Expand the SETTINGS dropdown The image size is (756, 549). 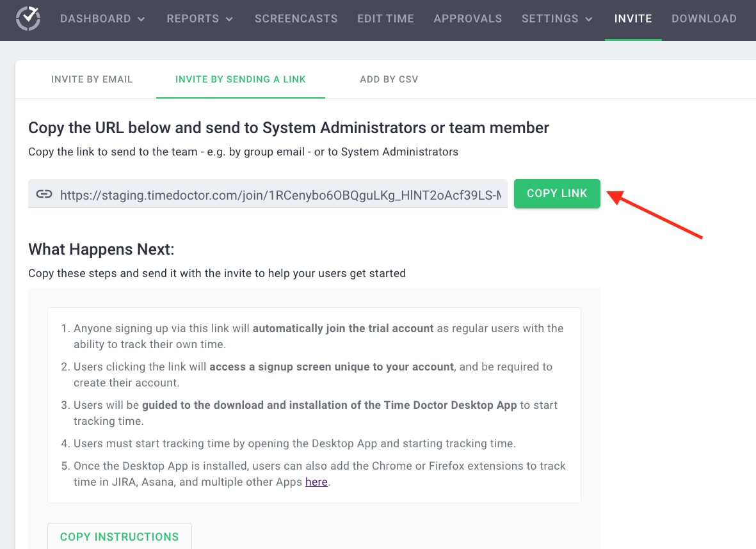click(556, 19)
